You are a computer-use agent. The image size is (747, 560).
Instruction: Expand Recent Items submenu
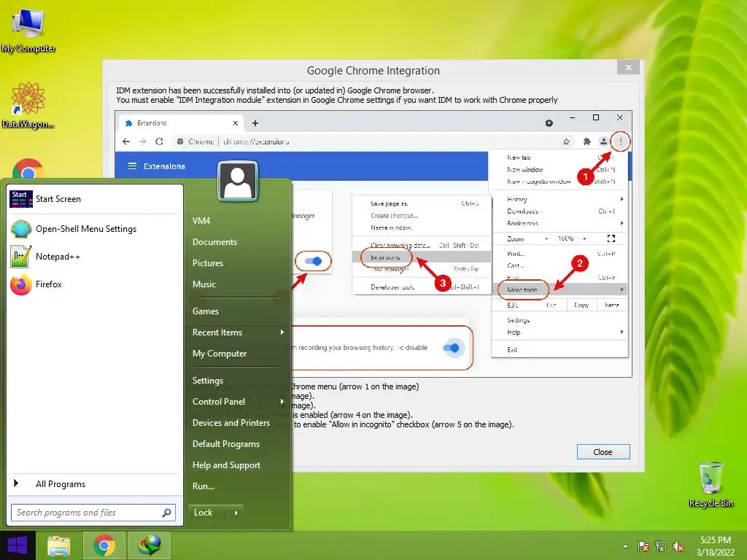239,332
